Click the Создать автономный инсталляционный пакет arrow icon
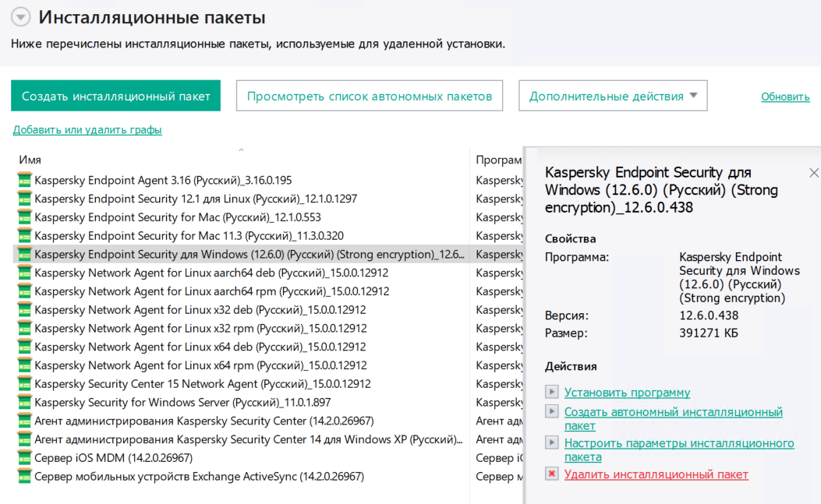Screen dimensions: 821x504 click(552, 411)
